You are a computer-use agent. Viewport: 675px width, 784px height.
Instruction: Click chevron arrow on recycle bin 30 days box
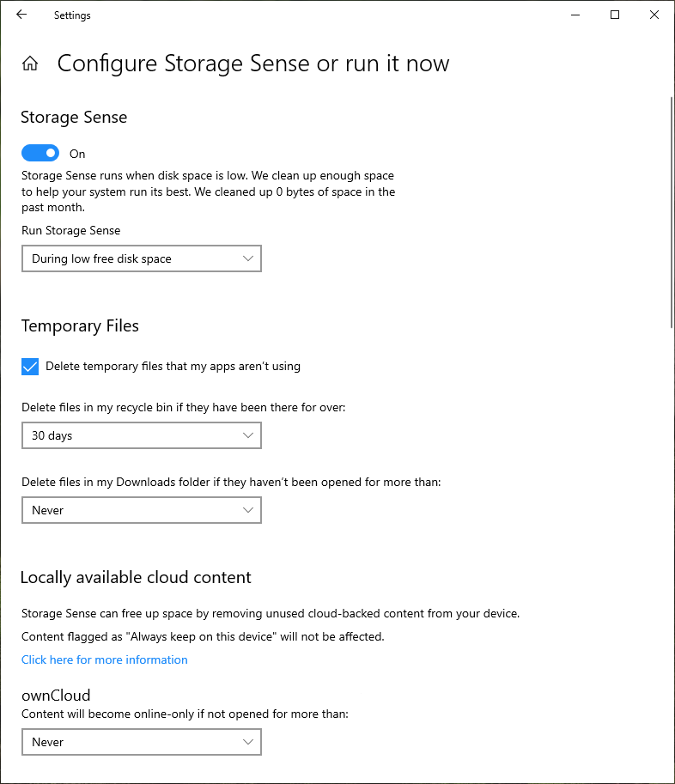tap(248, 435)
